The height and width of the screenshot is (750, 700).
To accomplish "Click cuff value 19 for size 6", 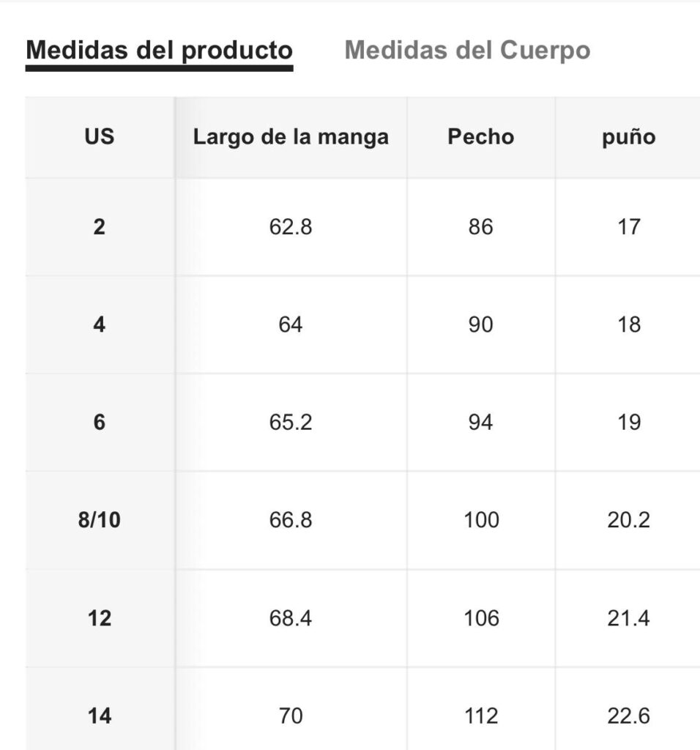I will (628, 423).
